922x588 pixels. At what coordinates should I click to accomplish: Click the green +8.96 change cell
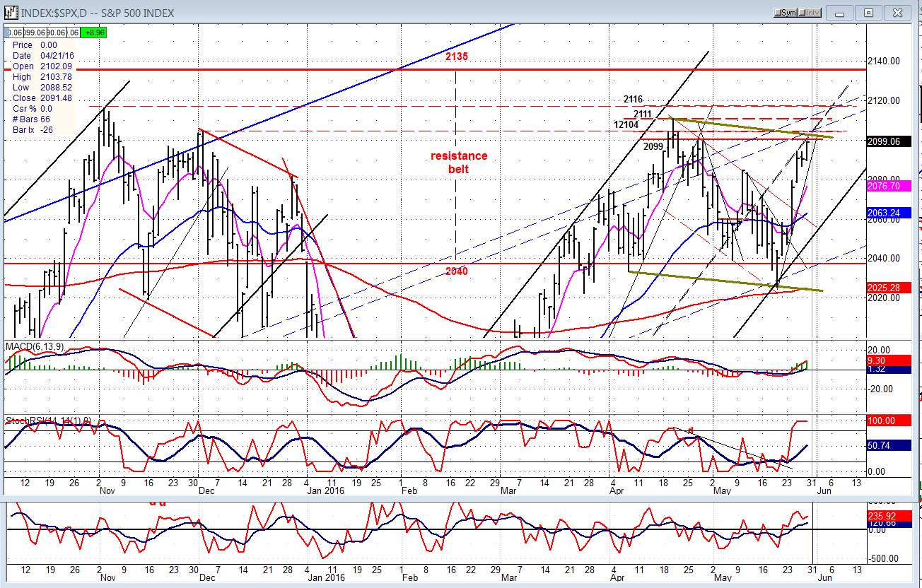93,32
